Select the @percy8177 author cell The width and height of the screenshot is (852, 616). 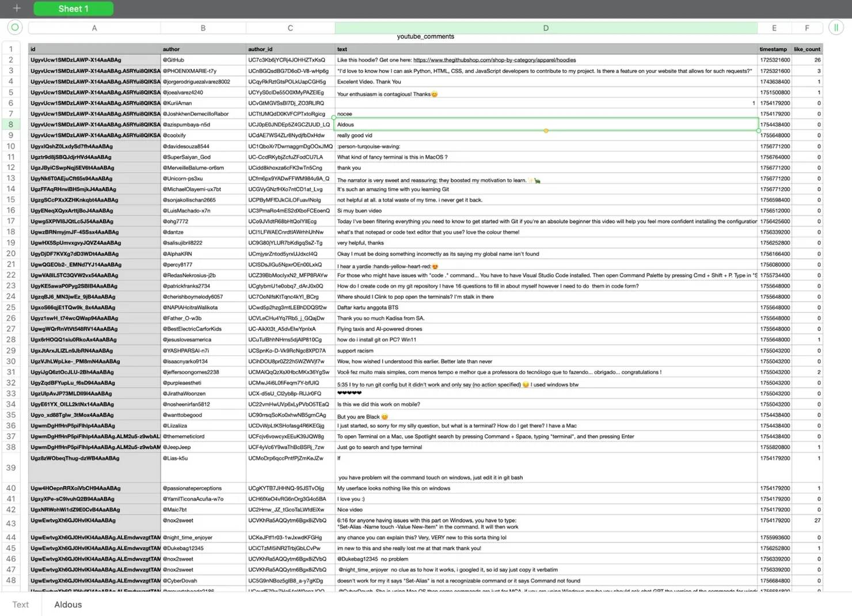coord(203,264)
